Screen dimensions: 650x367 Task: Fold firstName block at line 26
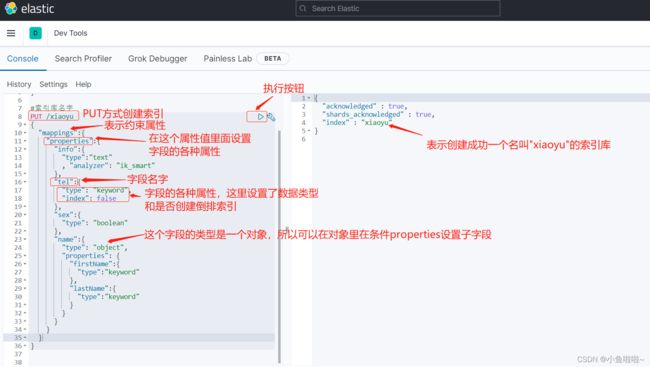coord(25,264)
